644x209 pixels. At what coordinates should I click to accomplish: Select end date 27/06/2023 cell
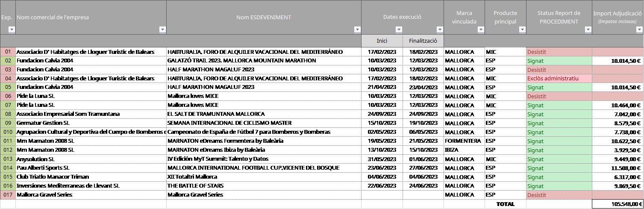pos(423,168)
